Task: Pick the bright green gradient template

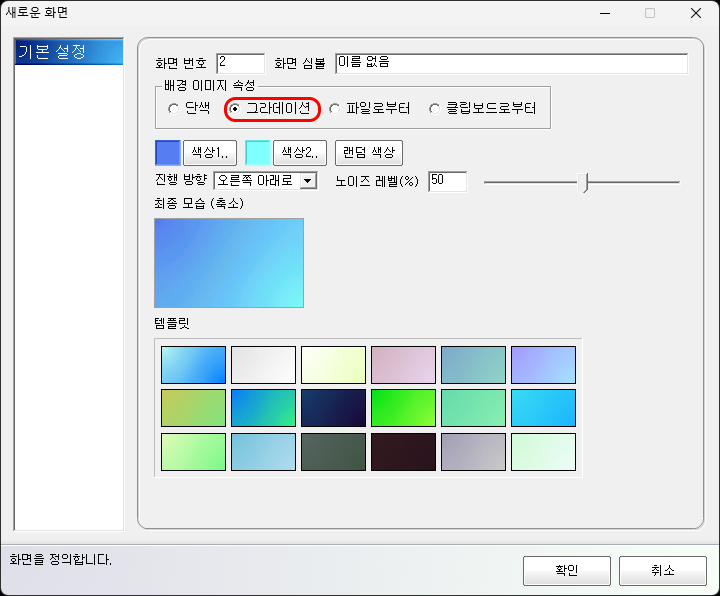Action: (x=403, y=408)
